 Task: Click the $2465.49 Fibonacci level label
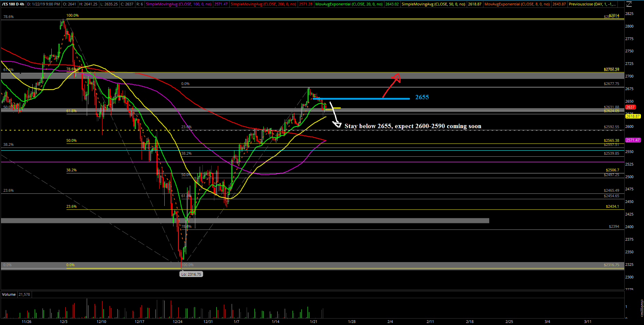[611, 190]
